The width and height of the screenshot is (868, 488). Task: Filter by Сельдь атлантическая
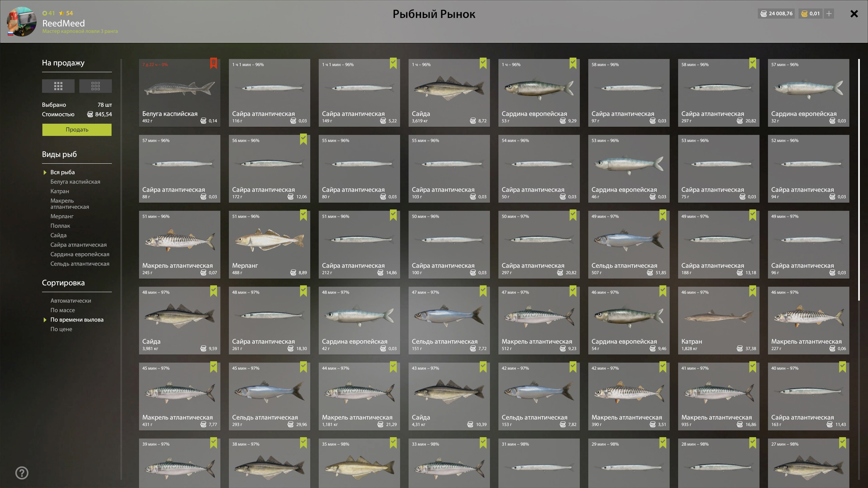pos(80,264)
